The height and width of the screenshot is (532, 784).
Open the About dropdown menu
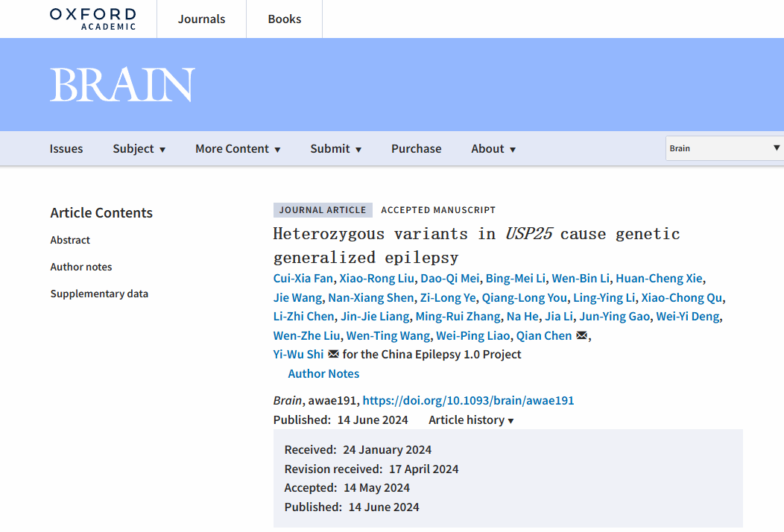(x=493, y=149)
